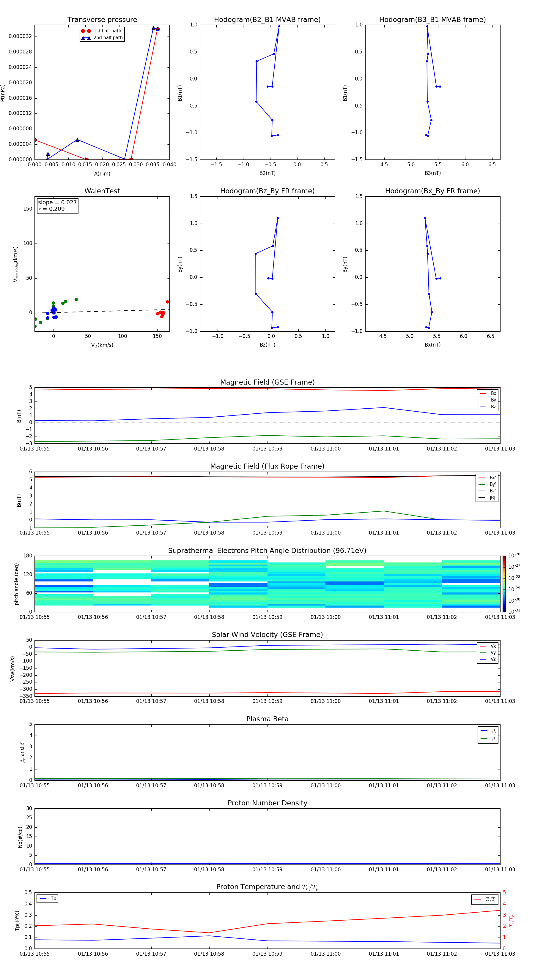The height and width of the screenshot is (980, 535).
Task: Select the "By'" flux rope legend entry
Action: [487, 484]
